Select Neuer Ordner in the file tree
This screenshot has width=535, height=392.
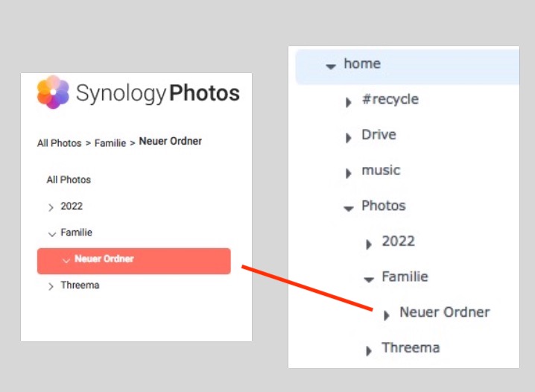pyautogui.click(x=444, y=312)
